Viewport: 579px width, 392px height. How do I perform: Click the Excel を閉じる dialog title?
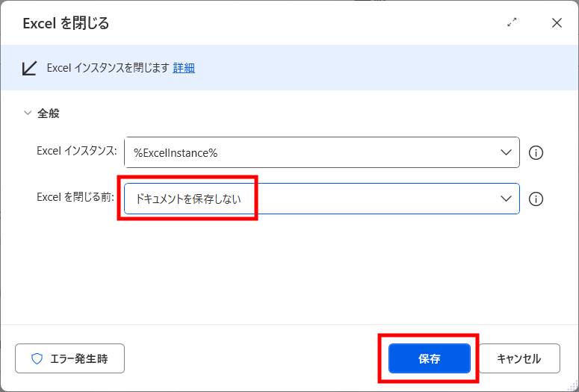tap(66, 23)
